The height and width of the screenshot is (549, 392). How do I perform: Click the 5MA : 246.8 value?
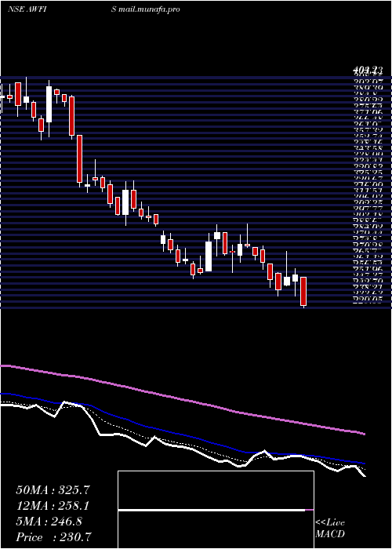click(49, 522)
